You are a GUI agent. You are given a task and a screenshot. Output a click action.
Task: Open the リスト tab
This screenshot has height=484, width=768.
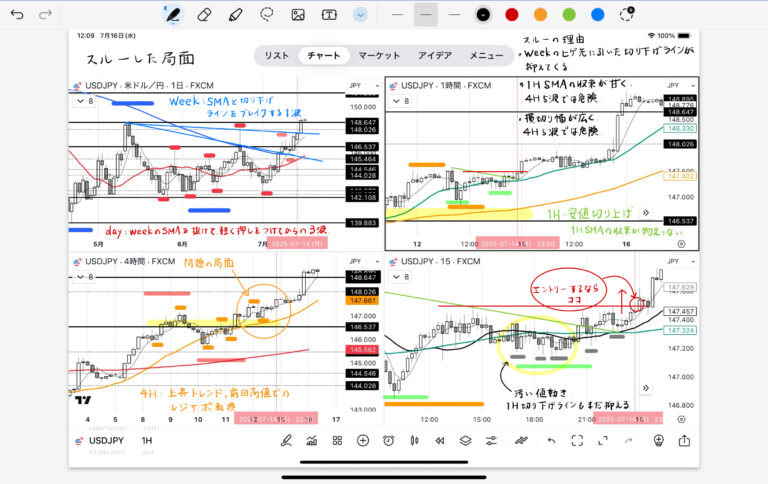tap(277, 55)
